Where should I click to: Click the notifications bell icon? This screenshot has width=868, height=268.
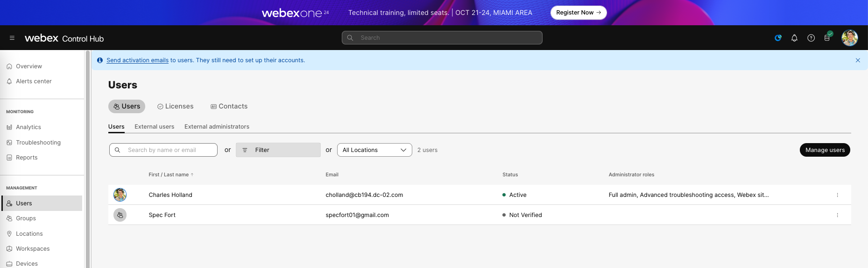coord(794,38)
